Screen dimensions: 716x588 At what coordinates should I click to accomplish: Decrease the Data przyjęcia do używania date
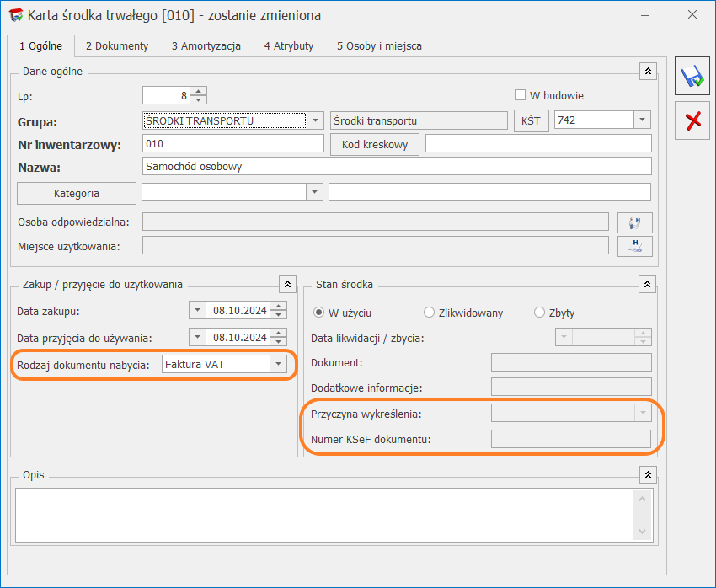pyautogui.click(x=279, y=341)
